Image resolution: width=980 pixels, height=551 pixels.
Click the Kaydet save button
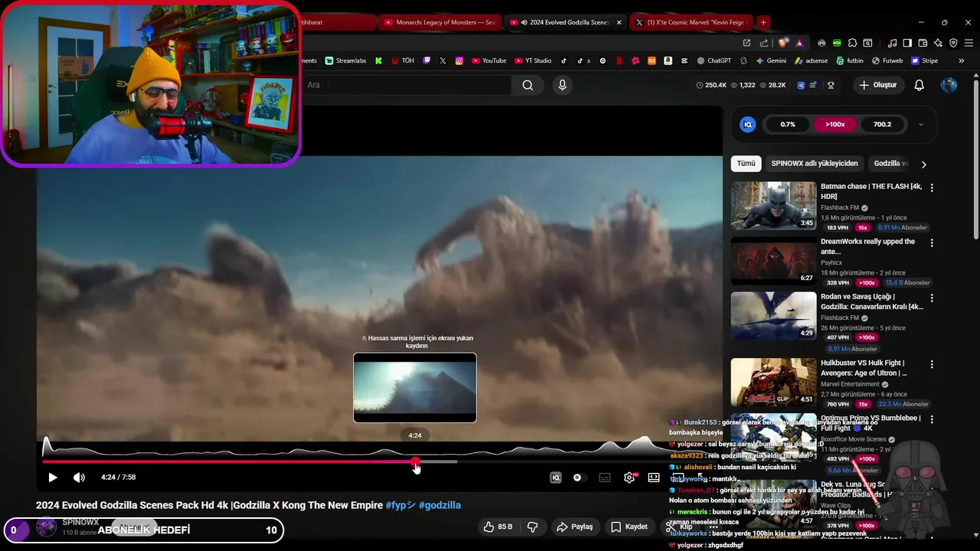[629, 527]
